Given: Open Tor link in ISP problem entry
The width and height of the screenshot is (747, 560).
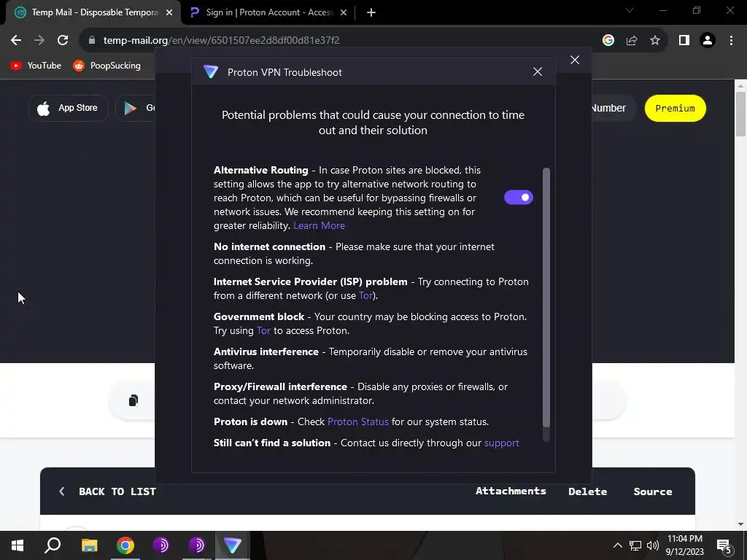Looking at the screenshot, I should (x=365, y=296).
